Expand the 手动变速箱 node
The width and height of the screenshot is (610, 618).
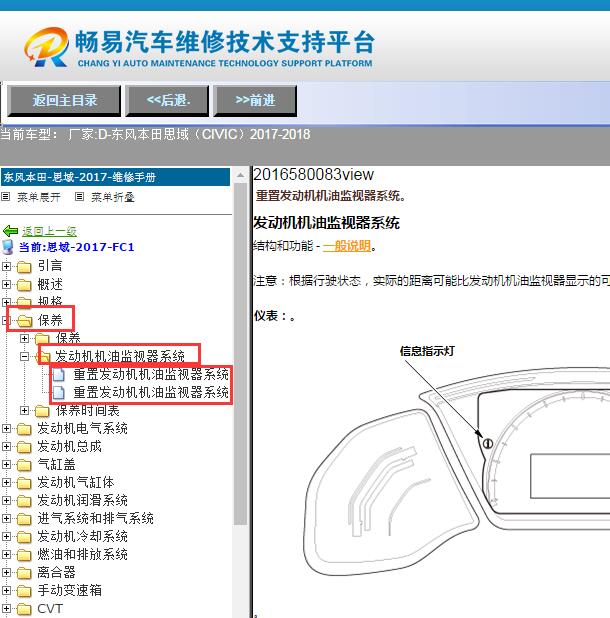coord(6,590)
